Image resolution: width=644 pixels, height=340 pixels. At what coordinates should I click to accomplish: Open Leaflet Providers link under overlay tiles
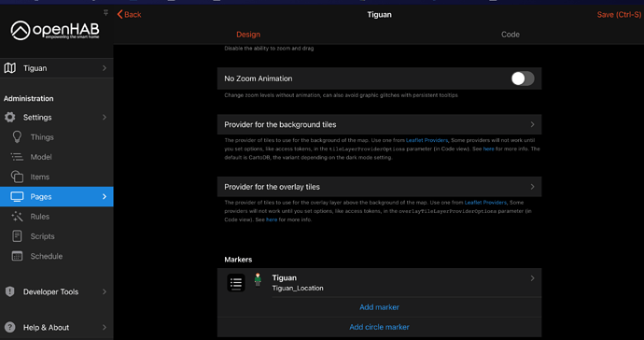point(485,203)
